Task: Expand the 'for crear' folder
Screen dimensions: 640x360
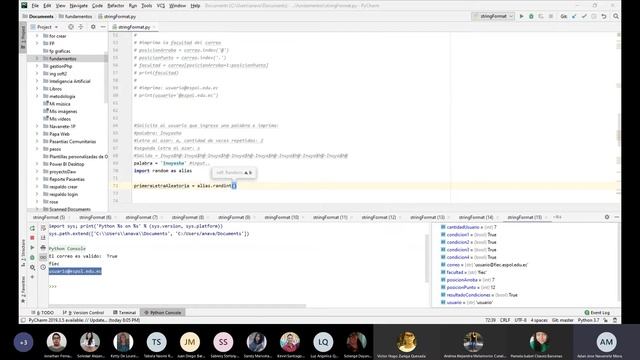Action: coord(37,36)
